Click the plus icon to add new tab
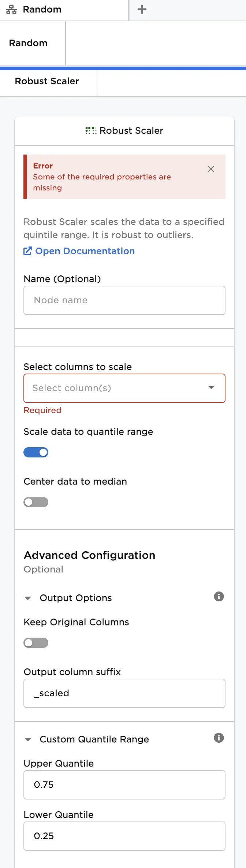The width and height of the screenshot is (246, 868). click(142, 10)
